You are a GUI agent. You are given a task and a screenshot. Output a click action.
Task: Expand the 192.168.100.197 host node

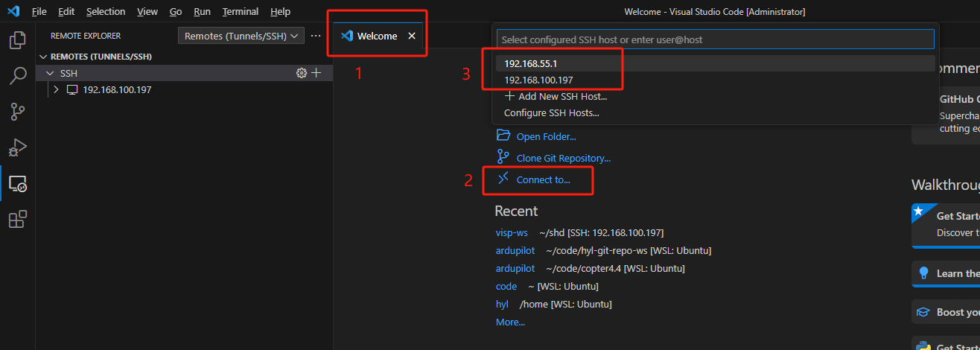coord(56,89)
